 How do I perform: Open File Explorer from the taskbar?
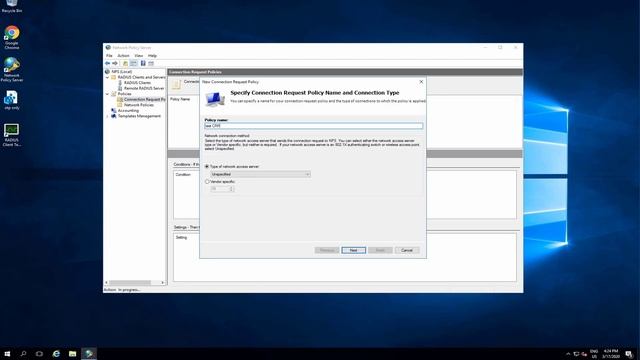coord(72,353)
